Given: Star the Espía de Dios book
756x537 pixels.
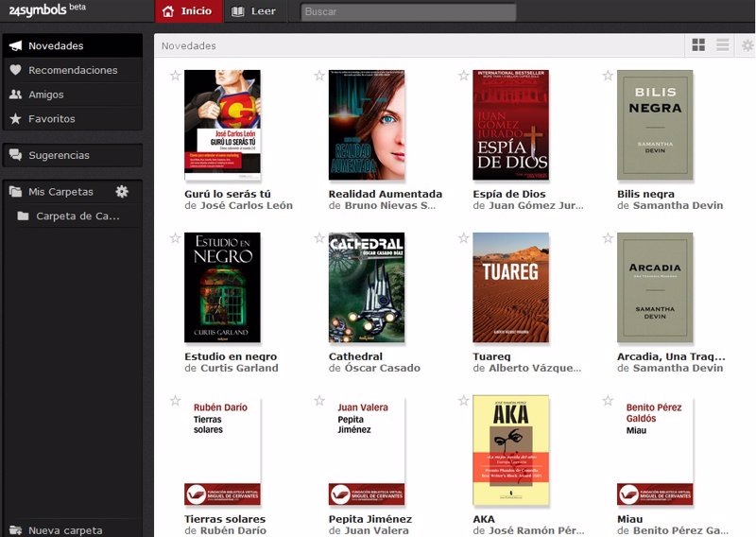Looking at the screenshot, I should [x=463, y=76].
